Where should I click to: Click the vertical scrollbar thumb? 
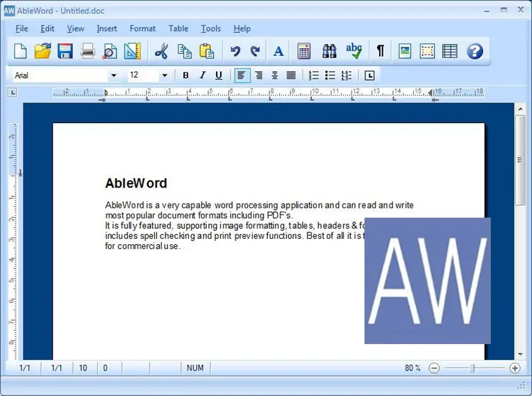tap(520, 160)
